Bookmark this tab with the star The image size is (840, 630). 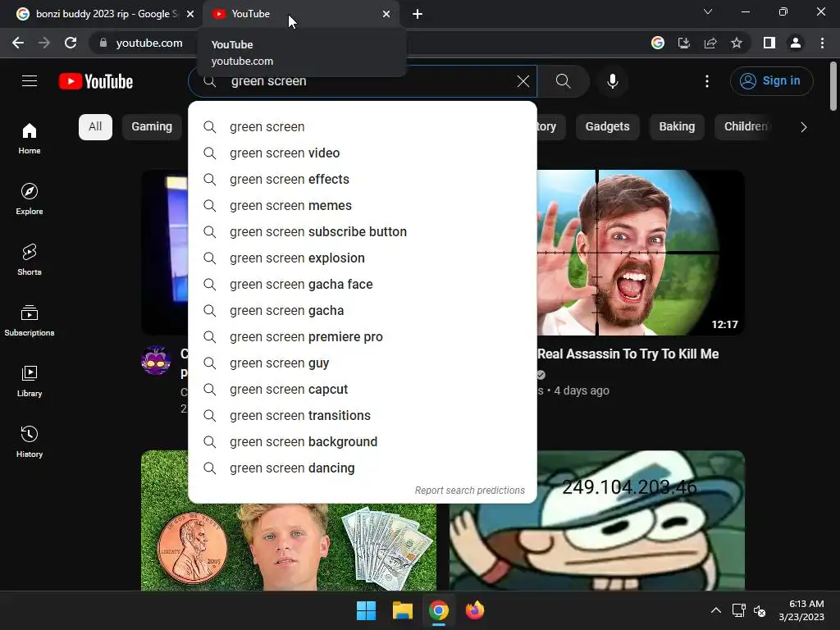(737, 43)
